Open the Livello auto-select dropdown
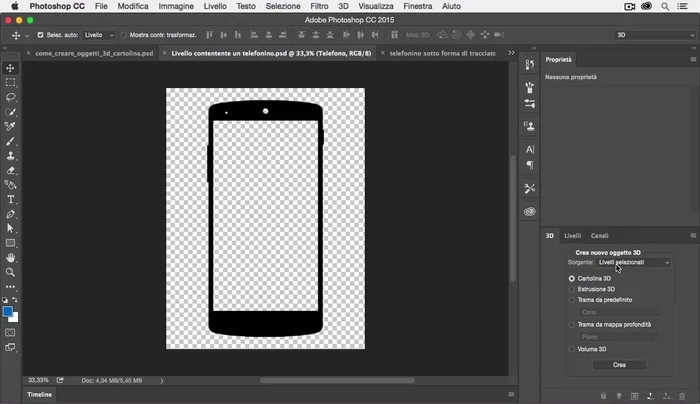The width and height of the screenshot is (700, 404). point(98,35)
